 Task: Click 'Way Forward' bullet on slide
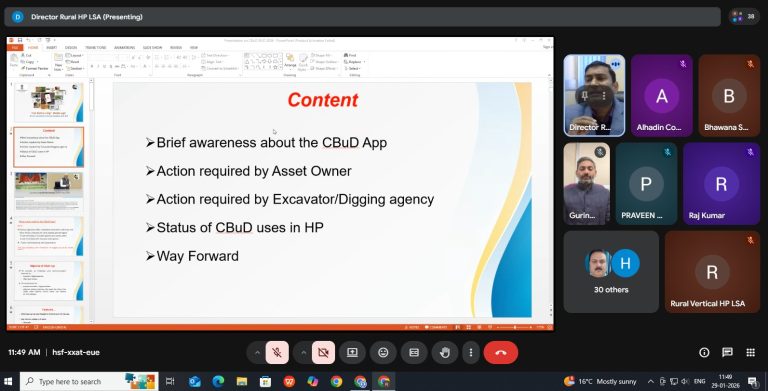(x=192, y=256)
